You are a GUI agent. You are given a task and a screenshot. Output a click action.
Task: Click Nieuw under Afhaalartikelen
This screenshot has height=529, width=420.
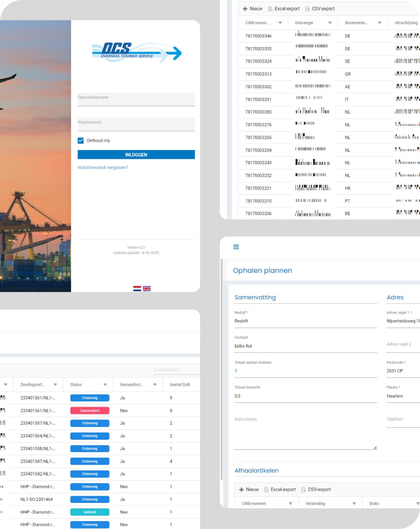pos(249,490)
